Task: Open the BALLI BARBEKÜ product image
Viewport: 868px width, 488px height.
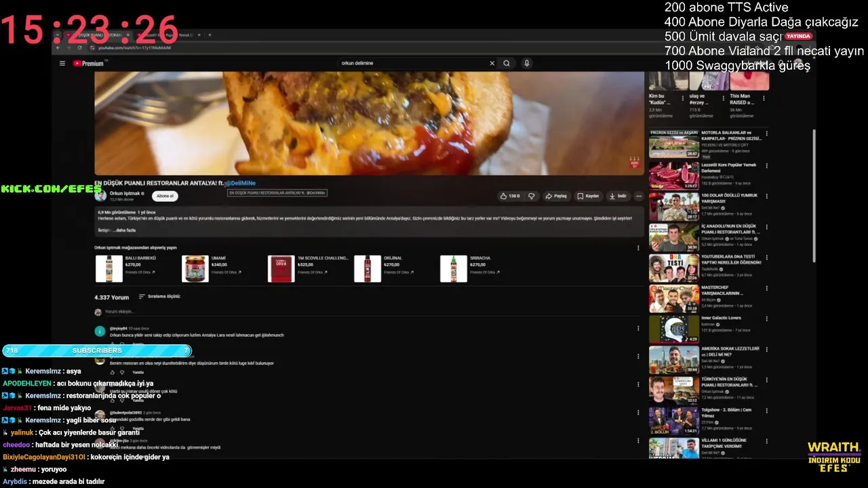Action: (x=108, y=268)
